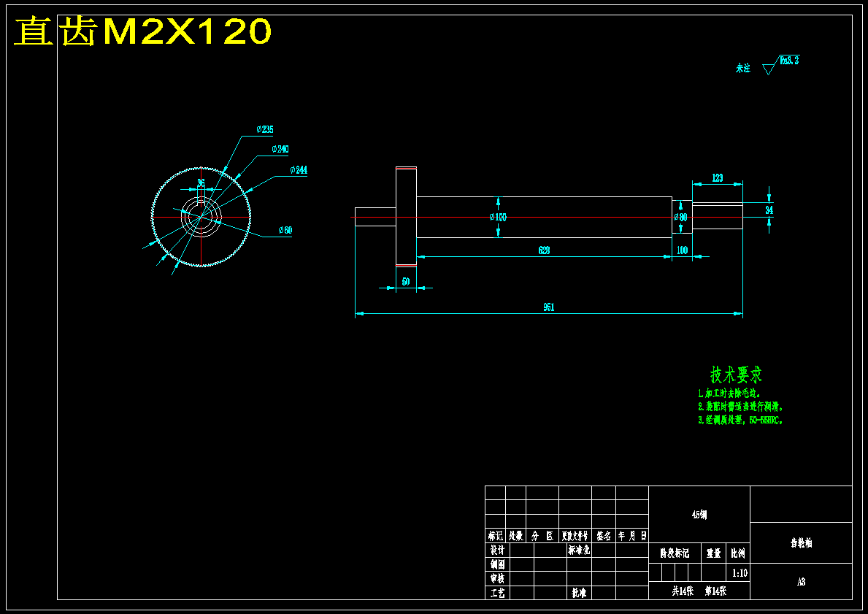Select the yellow title text '直齿M2X120'

point(143,31)
